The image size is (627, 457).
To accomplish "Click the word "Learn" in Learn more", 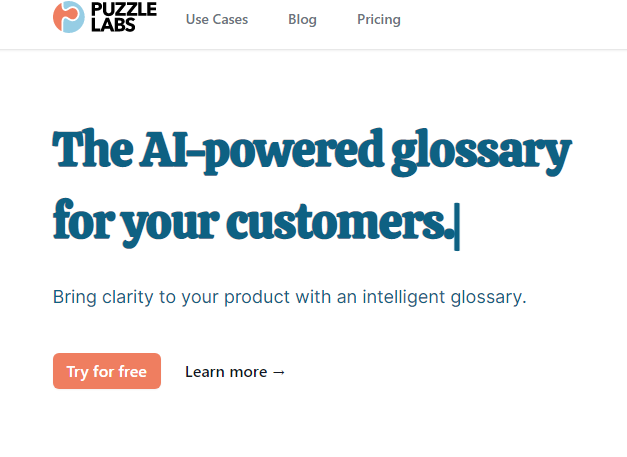I will coord(206,372).
